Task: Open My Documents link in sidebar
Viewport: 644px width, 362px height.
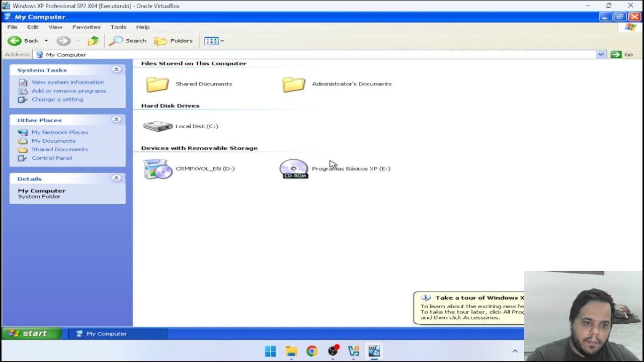Action: (x=53, y=141)
